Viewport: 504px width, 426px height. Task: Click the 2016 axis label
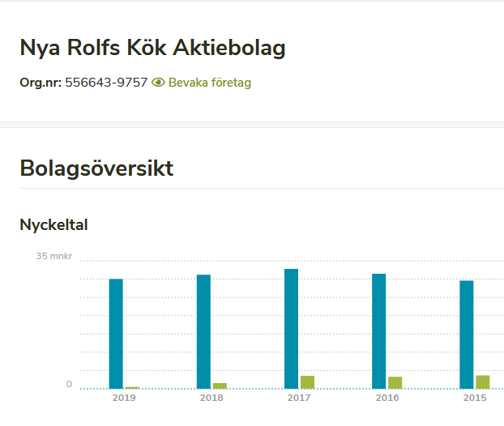[387, 398]
